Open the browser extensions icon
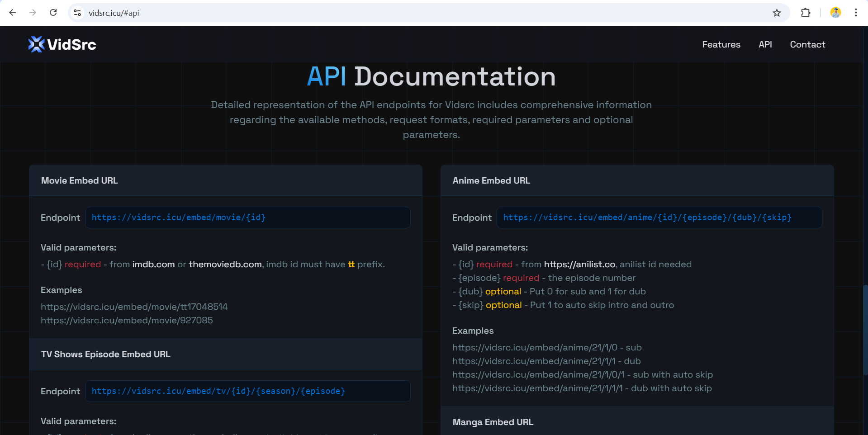Screen dimensions: 868x435 (x=806, y=13)
